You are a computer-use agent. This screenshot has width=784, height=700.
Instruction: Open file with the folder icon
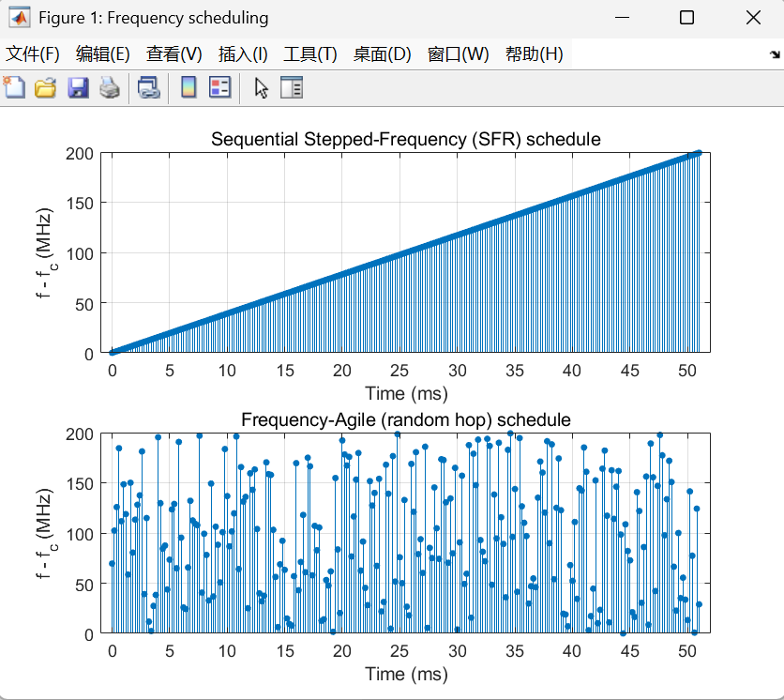46,87
